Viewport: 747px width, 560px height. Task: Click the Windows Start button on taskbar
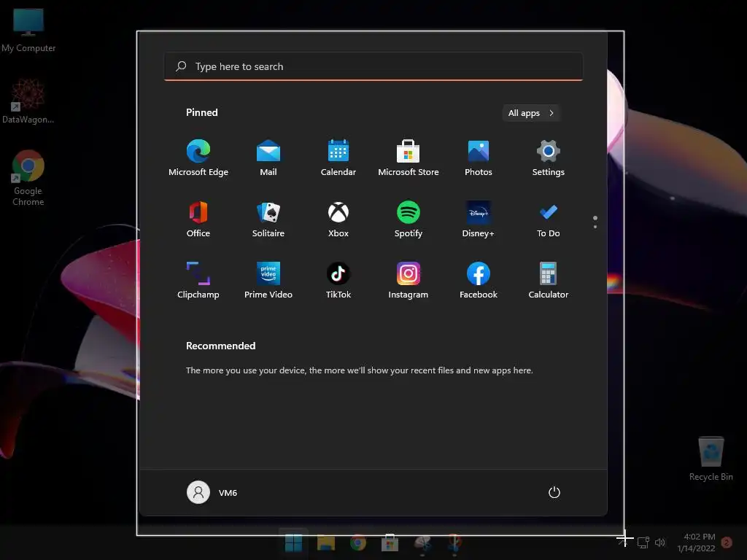tap(293, 542)
